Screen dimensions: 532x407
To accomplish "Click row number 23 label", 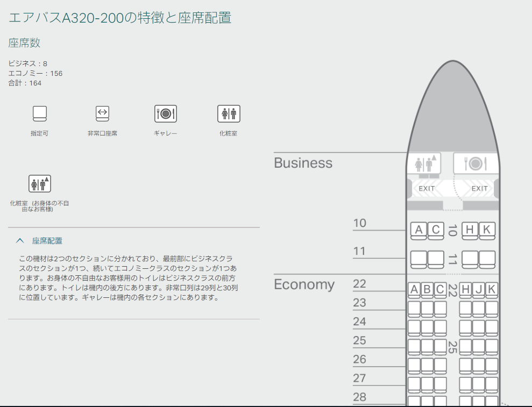I will point(359,303).
